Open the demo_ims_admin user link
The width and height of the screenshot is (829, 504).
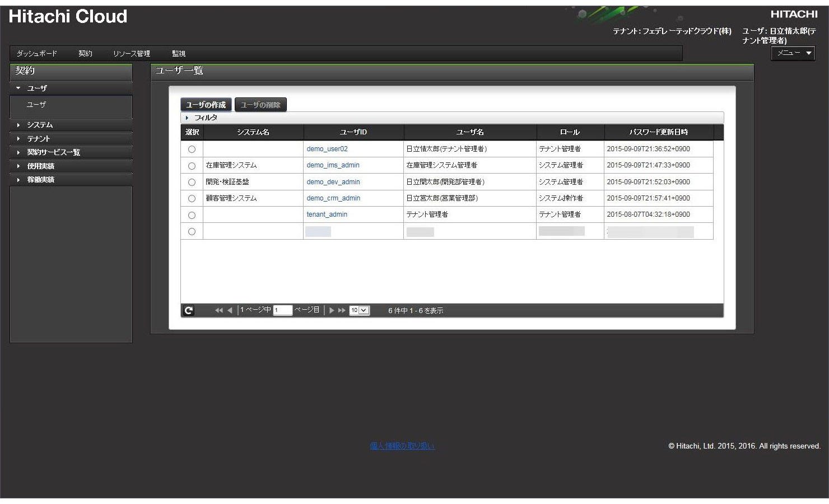coord(333,165)
